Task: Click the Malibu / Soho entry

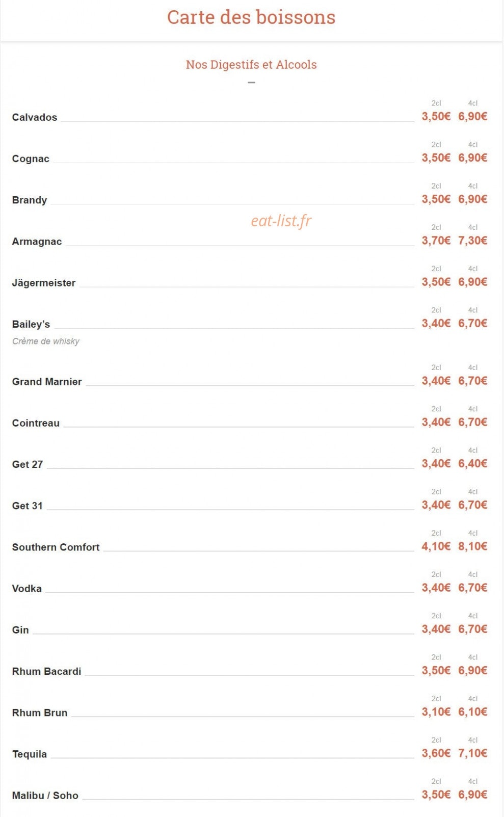Action: pos(45,796)
